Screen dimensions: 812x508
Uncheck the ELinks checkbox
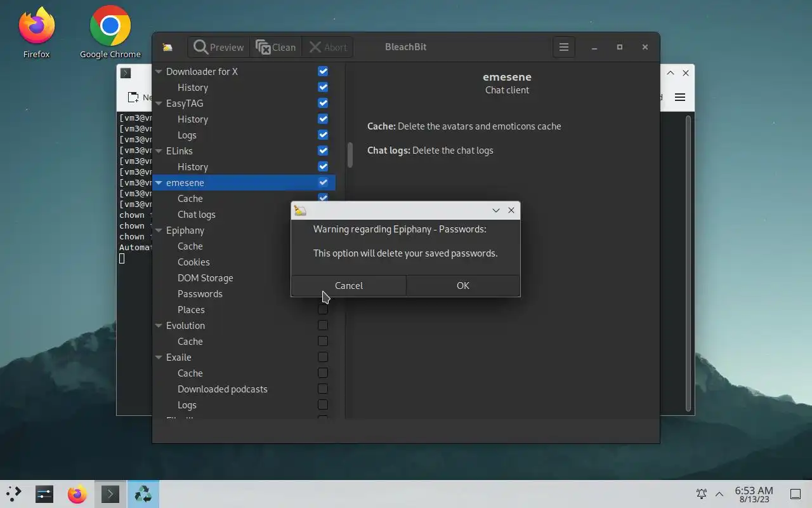point(323,150)
